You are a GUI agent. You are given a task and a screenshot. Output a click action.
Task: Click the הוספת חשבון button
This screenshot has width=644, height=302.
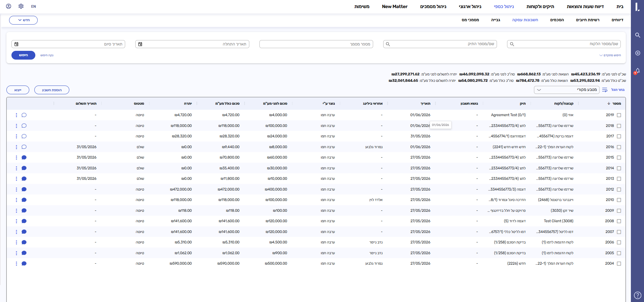[52, 90]
